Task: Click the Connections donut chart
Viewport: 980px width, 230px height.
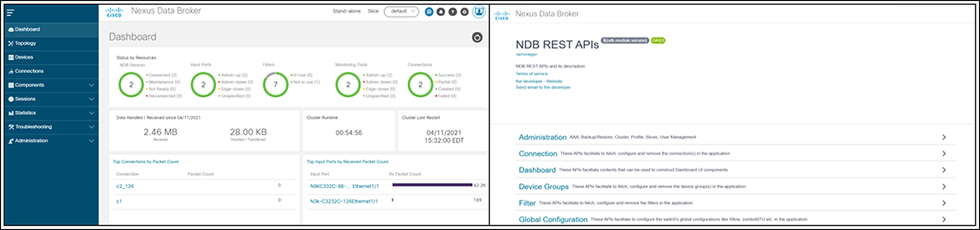Action: tap(420, 85)
